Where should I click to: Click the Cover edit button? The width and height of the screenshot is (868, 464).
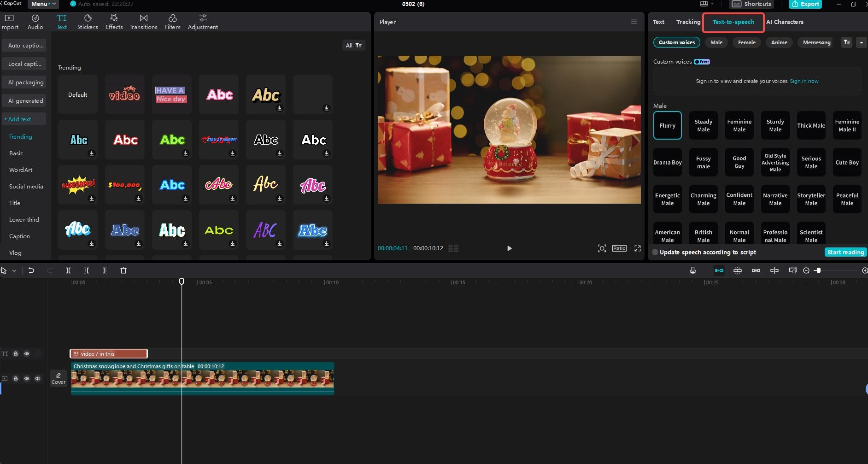tap(59, 378)
